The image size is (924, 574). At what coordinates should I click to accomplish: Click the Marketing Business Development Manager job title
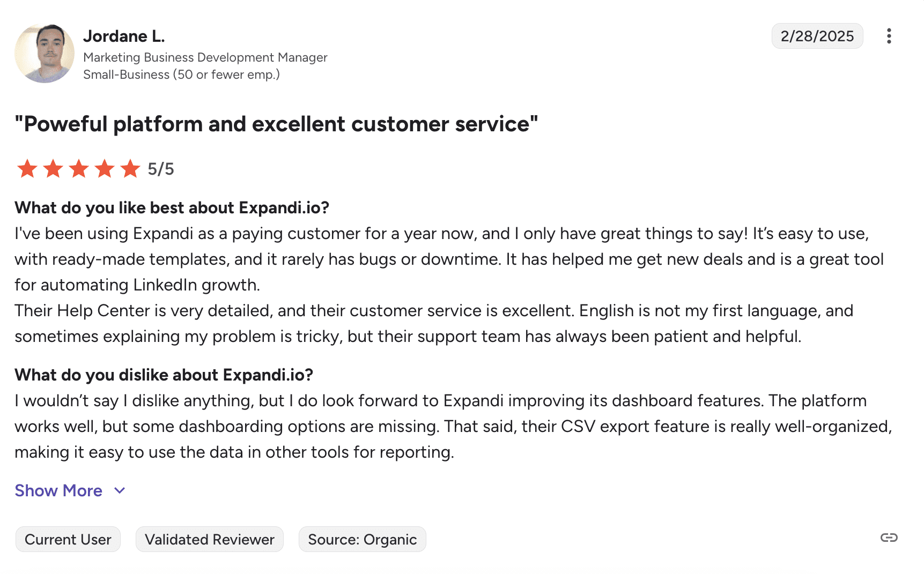205,57
